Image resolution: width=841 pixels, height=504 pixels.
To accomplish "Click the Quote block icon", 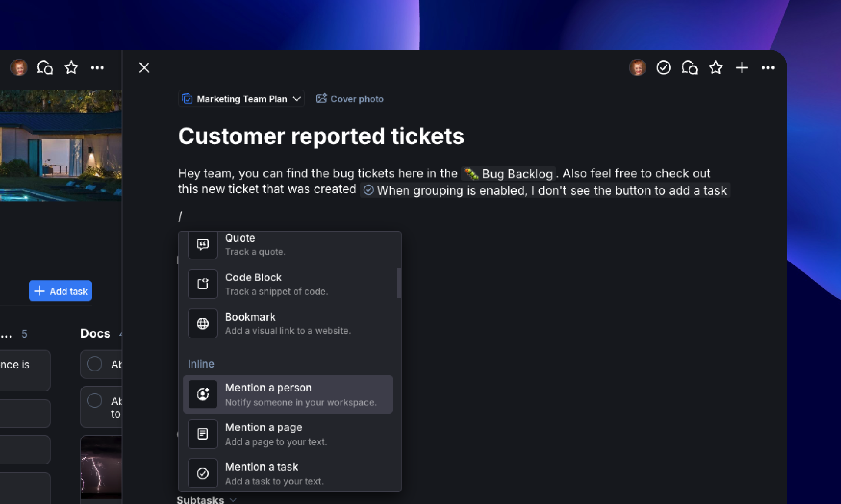I will pos(203,244).
